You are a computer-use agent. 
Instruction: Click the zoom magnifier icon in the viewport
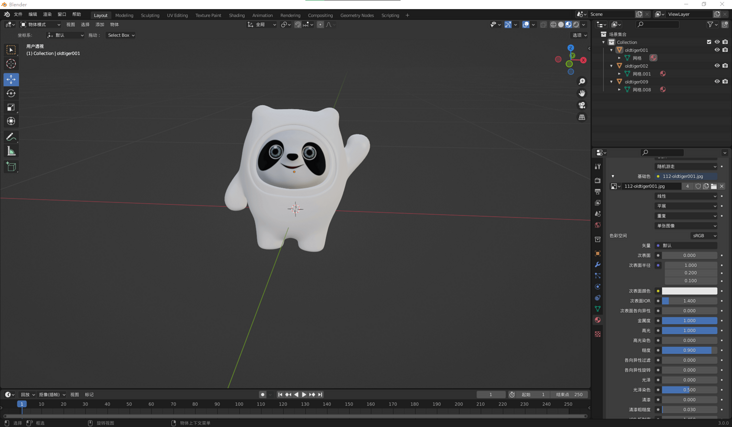(582, 82)
